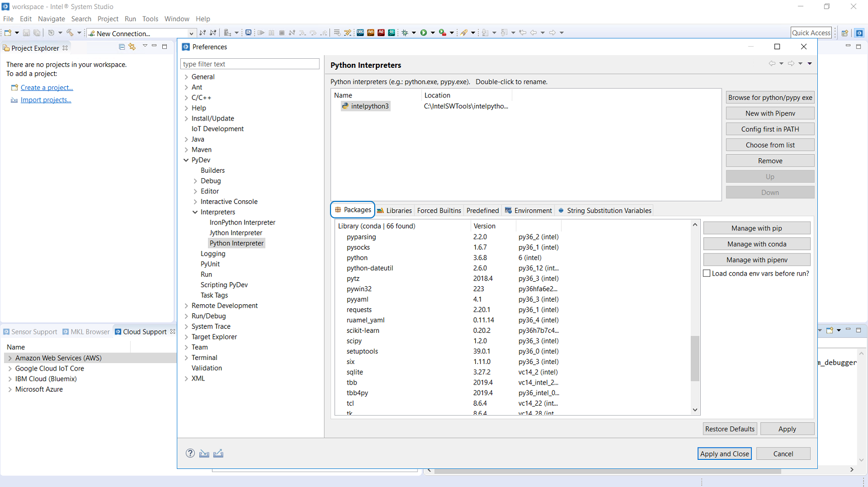
Task: Open the Run menu
Action: [130, 19]
